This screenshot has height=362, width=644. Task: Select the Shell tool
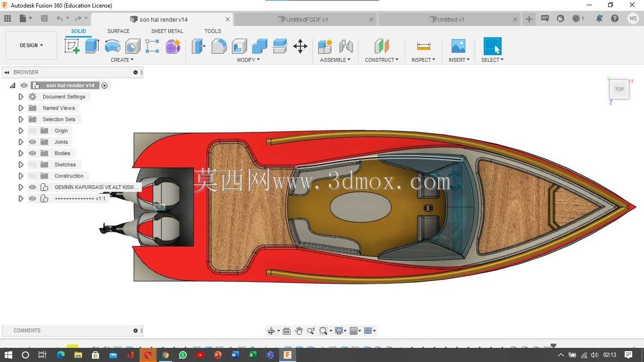[239, 46]
